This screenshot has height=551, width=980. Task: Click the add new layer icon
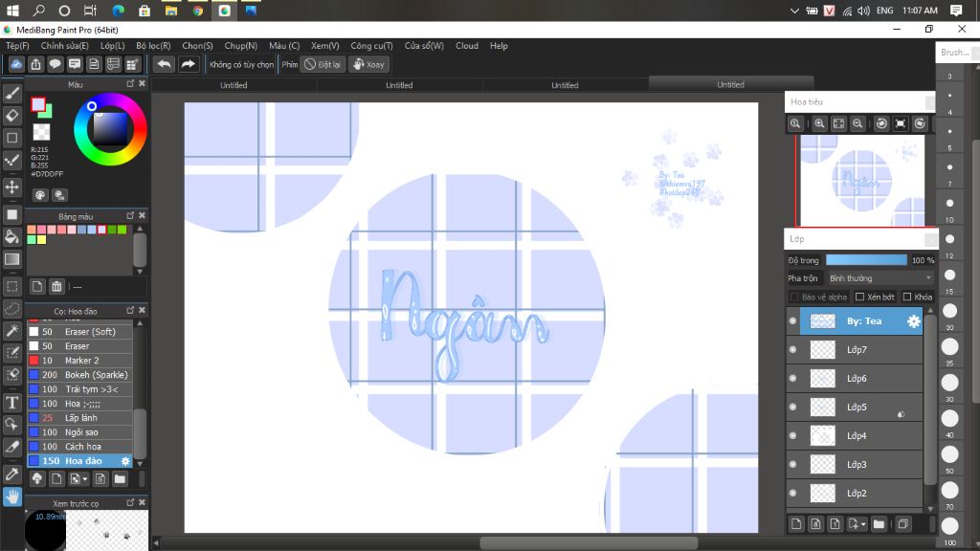[x=795, y=524]
